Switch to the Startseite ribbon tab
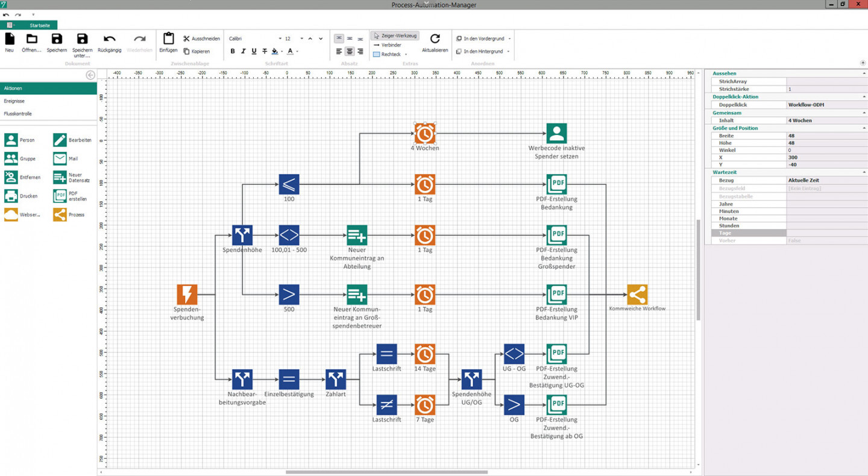 click(x=40, y=25)
